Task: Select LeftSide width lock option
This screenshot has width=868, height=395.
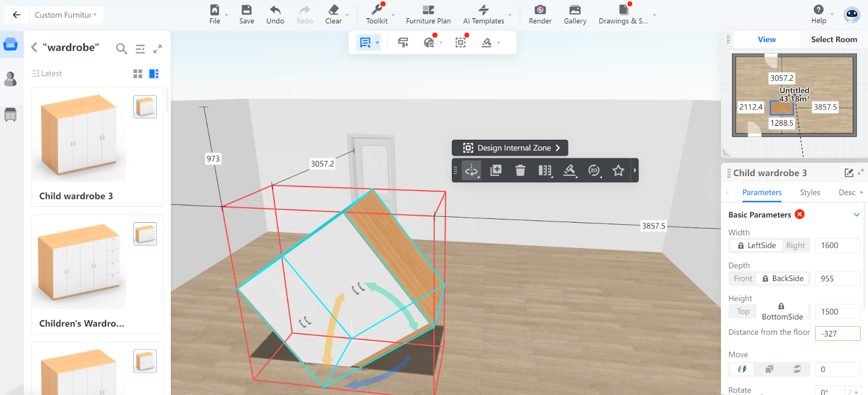Action: [756, 245]
